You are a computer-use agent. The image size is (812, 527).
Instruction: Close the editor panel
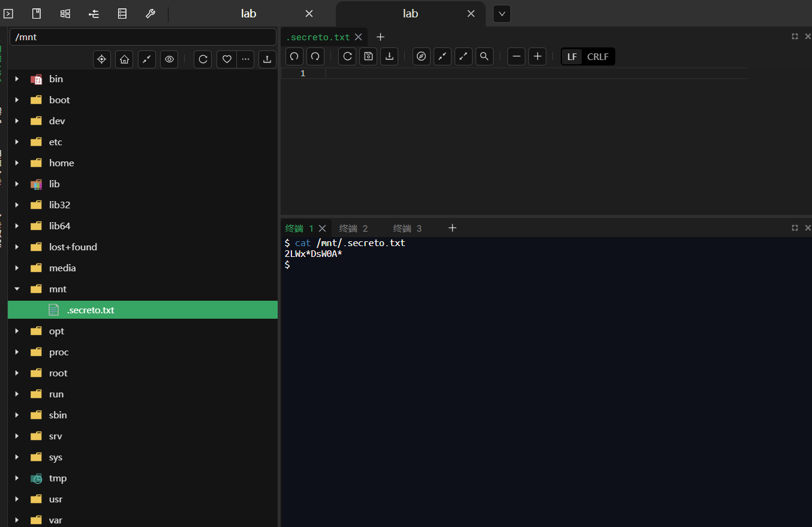click(x=808, y=37)
